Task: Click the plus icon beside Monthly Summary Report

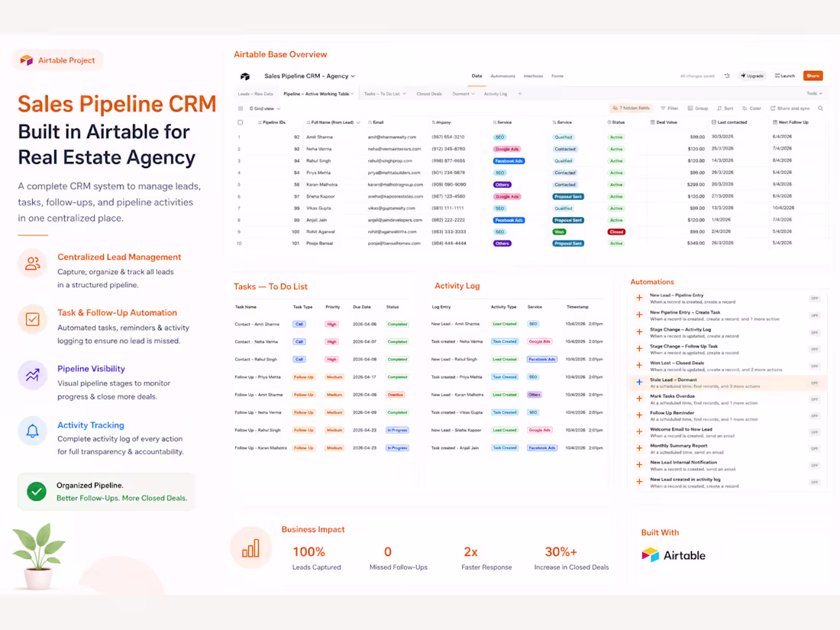Action: 639,448
